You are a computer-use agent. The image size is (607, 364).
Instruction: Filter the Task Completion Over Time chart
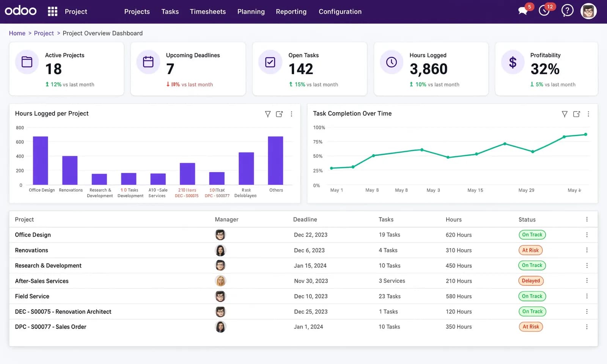click(565, 114)
